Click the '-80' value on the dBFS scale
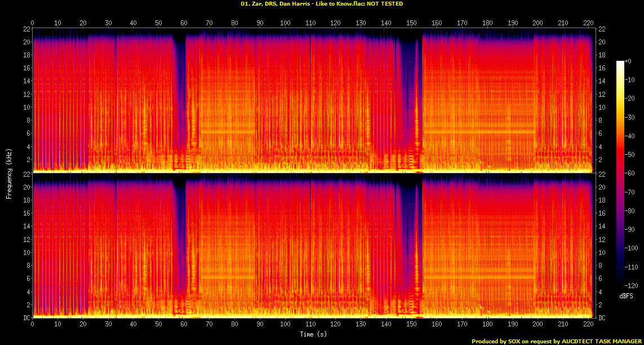The image size is (644, 345). click(x=629, y=210)
